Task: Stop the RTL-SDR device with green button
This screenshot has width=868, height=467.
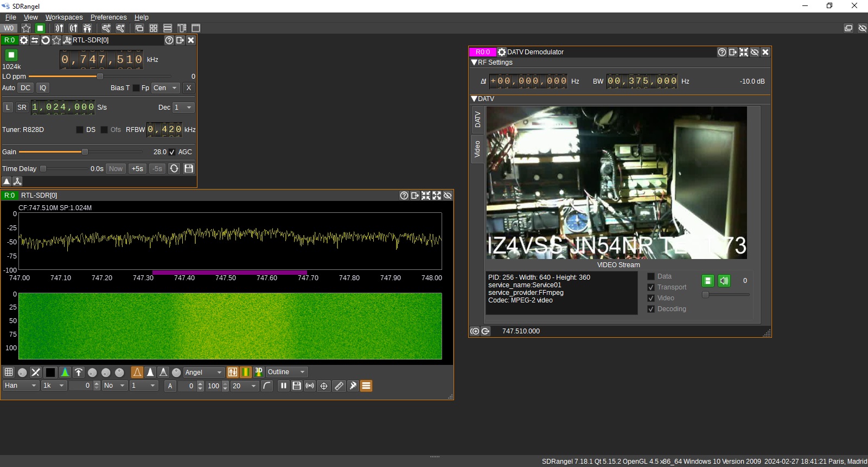Action: coord(11,55)
